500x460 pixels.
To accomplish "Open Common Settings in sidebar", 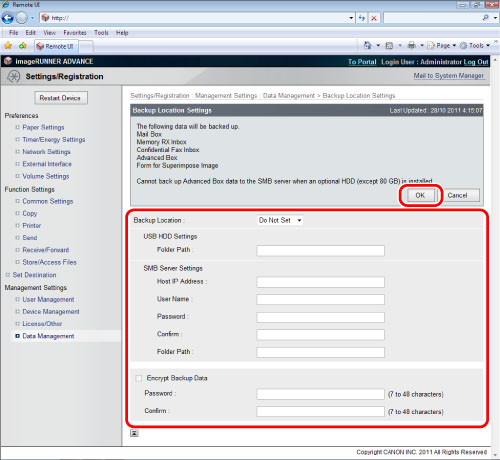I will pos(48,201).
